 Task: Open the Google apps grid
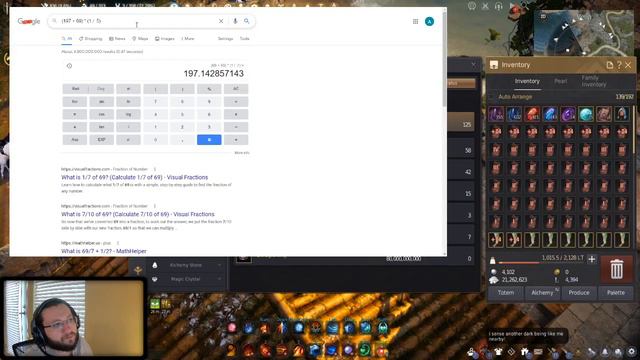(x=415, y=22)
